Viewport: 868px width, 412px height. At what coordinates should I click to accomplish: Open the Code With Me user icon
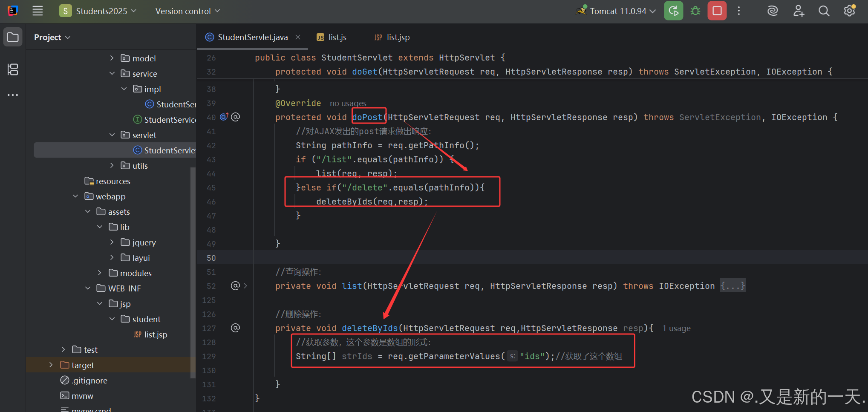pyautogui.click(x=799, y=11)
